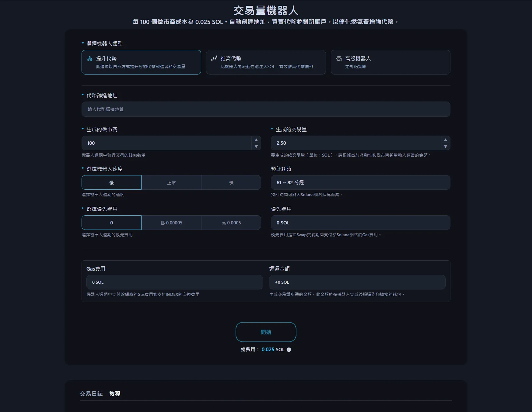The height and width of the screenshot is (412, 532).
Task: Click the 提升代幣 bot type icon
Action: tap(90, 59)
